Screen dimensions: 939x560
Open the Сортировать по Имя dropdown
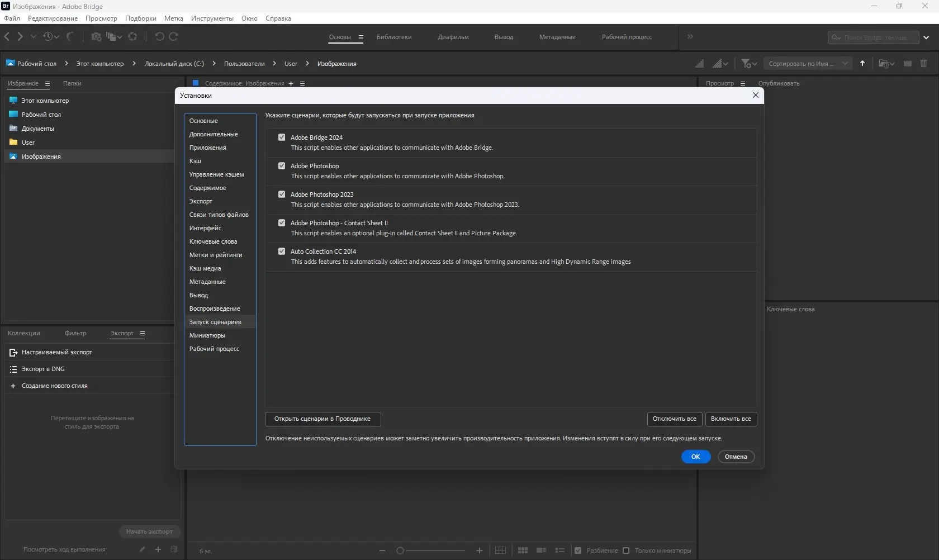[808, 64]
